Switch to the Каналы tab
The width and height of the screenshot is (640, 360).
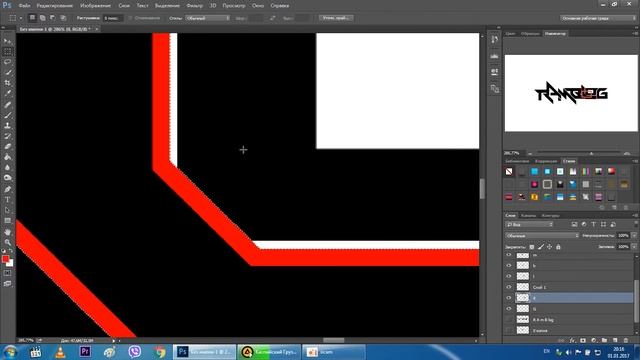click(528, 216)
